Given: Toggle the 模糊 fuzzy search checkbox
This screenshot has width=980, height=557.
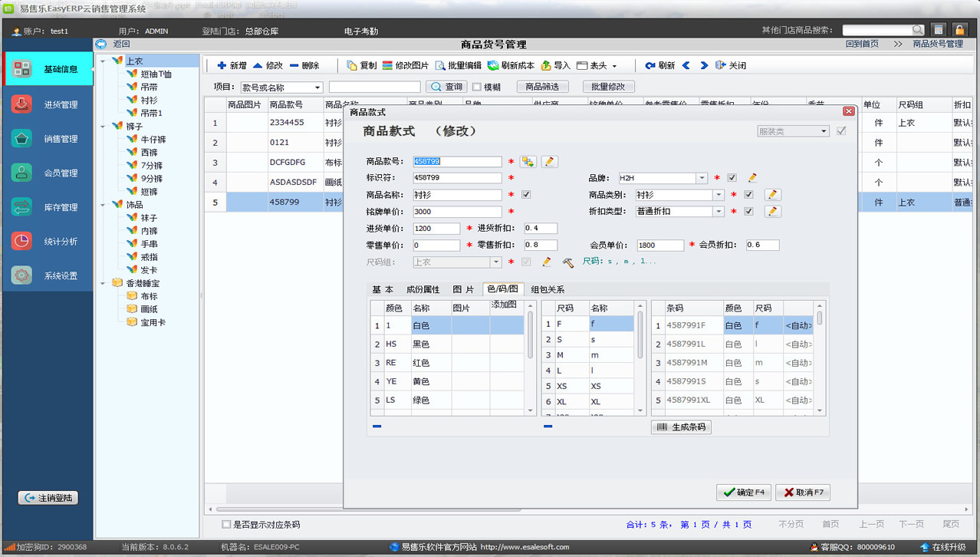Looking at the screenshot, I should click(476, 87).
